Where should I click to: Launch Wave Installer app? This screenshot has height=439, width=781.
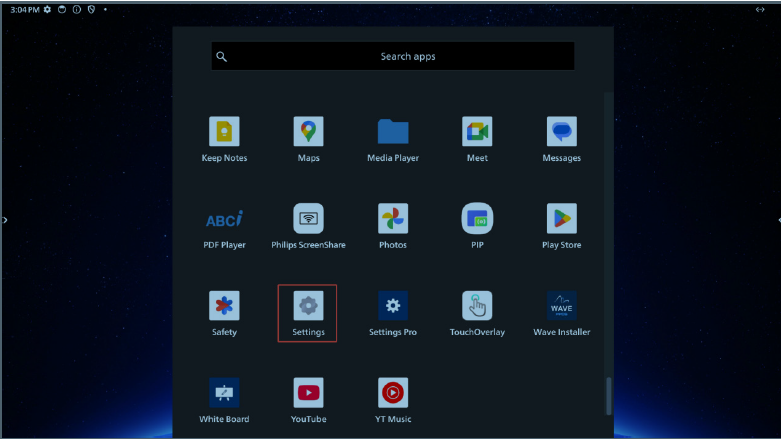pyautogui.click(x=561, y=306)
